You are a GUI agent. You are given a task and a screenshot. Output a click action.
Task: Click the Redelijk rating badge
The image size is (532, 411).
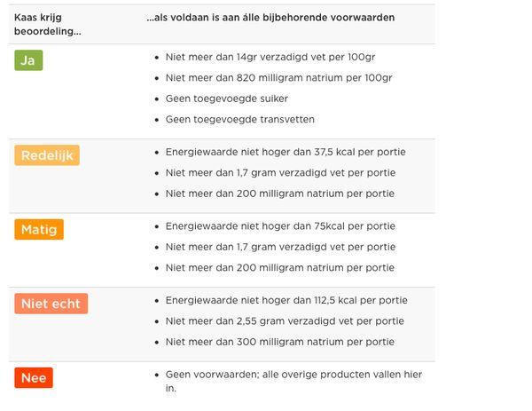point(47,155)
